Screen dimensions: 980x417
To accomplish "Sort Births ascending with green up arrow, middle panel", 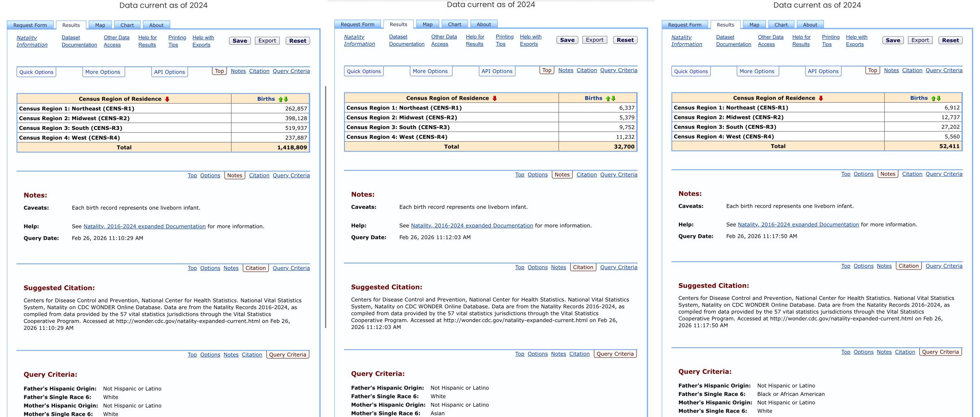I will tap(608, 98).
